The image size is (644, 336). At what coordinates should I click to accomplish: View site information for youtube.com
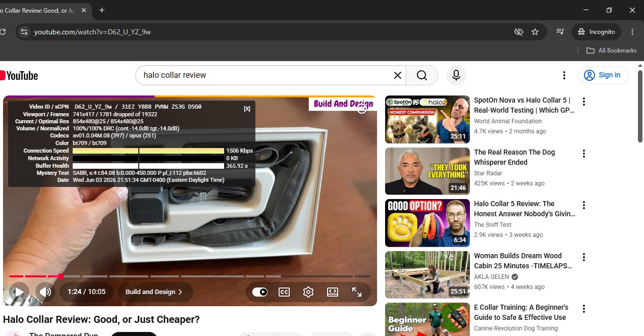point(24,32)
